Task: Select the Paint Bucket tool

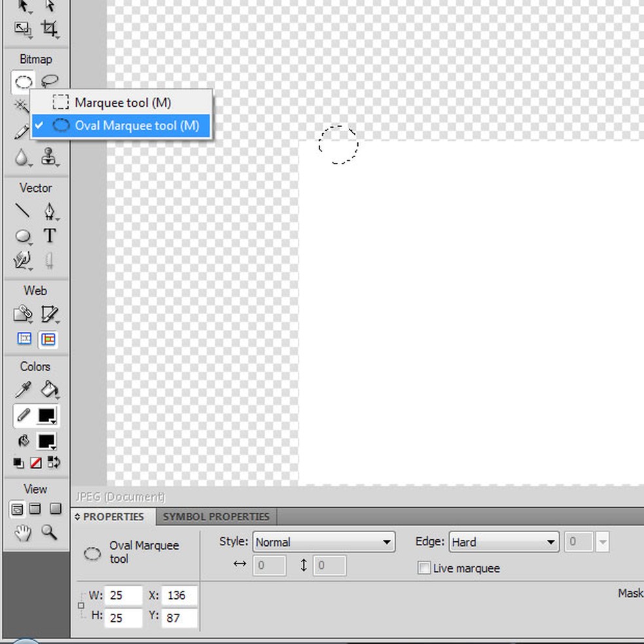Action: pos(49,390)
